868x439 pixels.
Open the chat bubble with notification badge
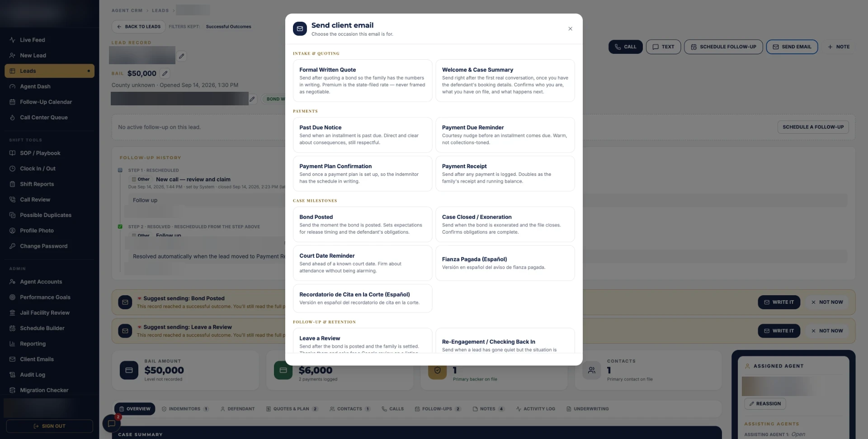[111, 423]
